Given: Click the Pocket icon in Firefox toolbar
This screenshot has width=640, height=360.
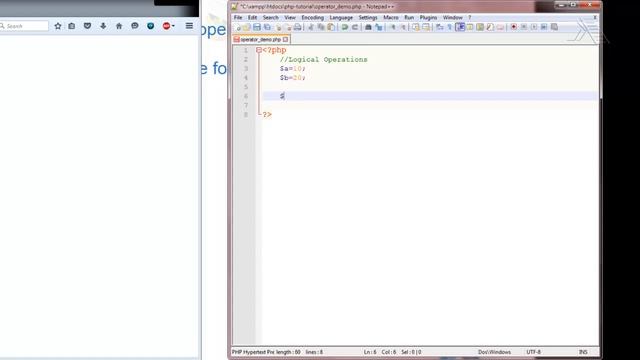Looking at the screenshot, I should (87, 26).
